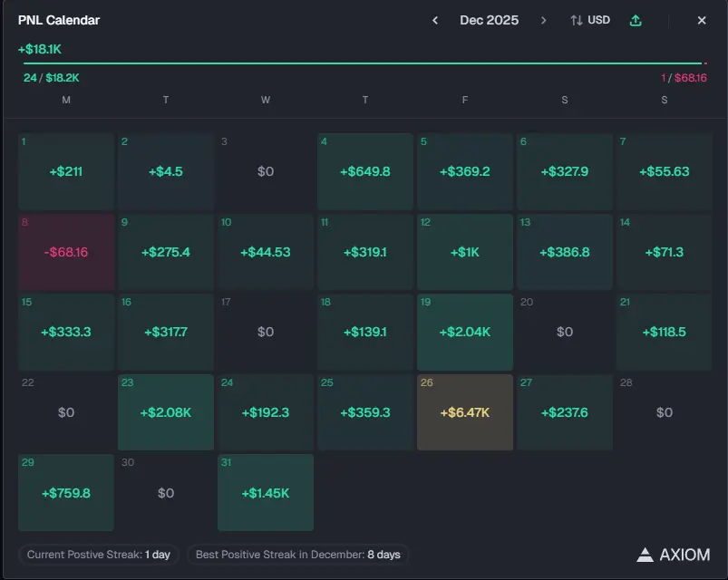Select December 18 cell showing +$139.1

pos(365,332)
